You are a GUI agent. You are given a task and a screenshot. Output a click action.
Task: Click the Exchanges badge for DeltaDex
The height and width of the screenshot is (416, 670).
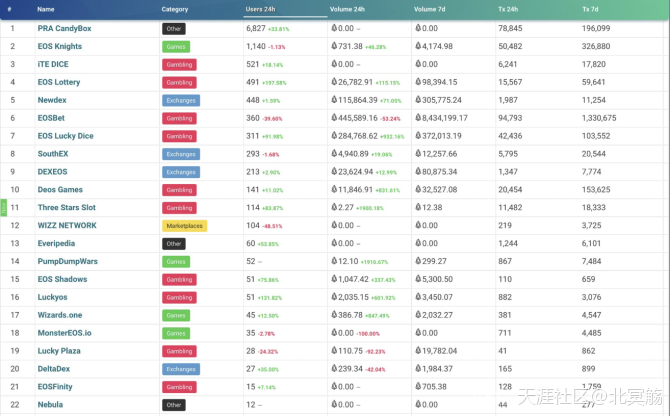(181, 369)
